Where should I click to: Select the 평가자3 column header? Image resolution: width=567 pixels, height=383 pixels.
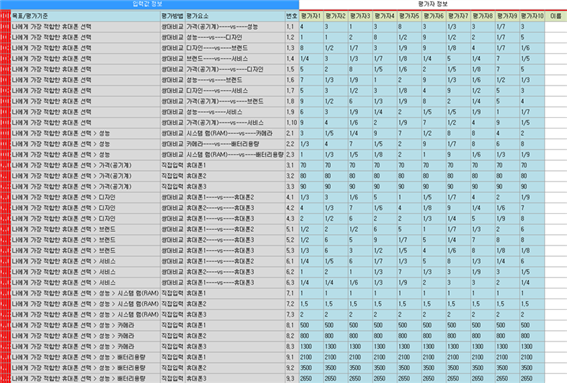pos(360,16)
